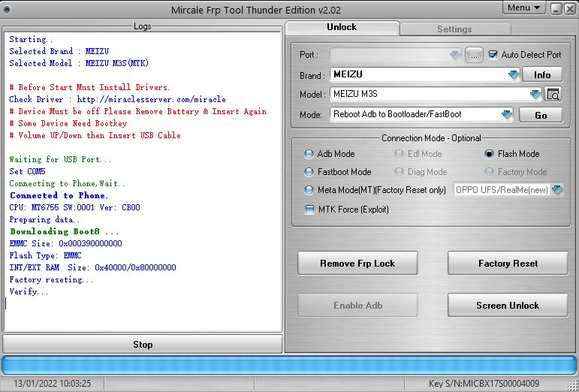Click the Enable Adb button
Viewport: 579px width, 392px height.
tap(357, 305)
